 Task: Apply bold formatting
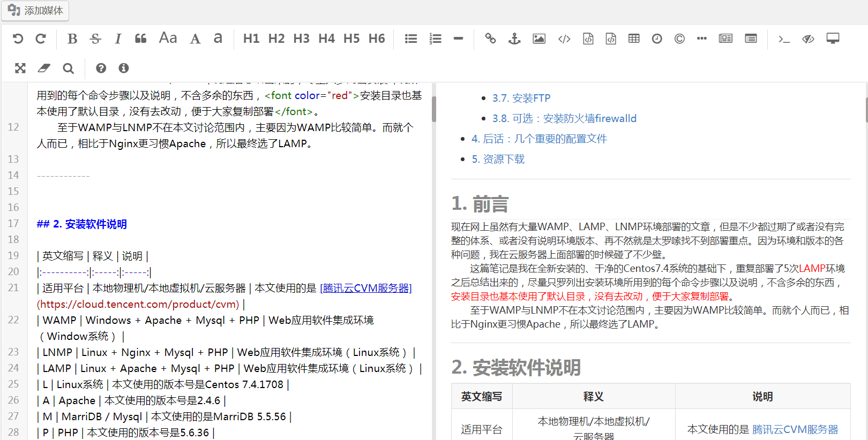pos(72,39)
